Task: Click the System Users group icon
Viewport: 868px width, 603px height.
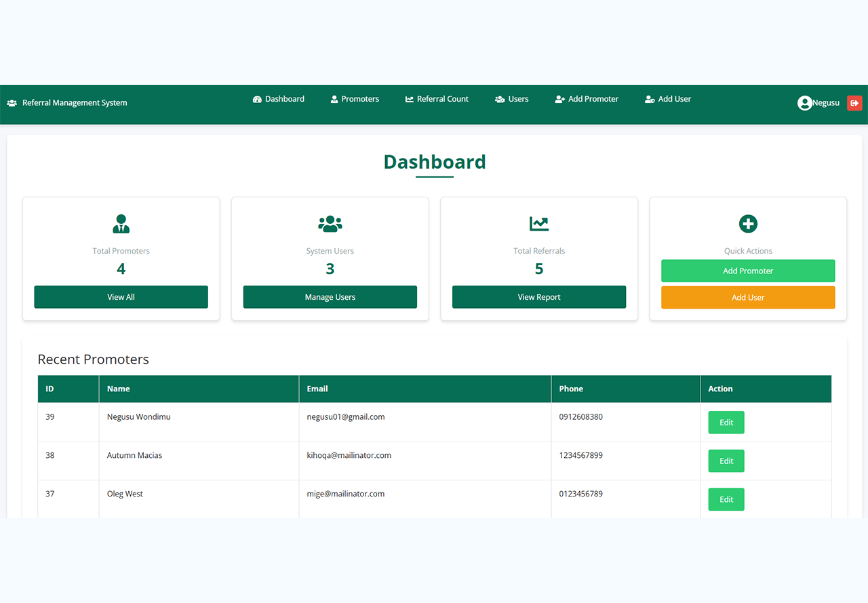Action: click(330, 224)
